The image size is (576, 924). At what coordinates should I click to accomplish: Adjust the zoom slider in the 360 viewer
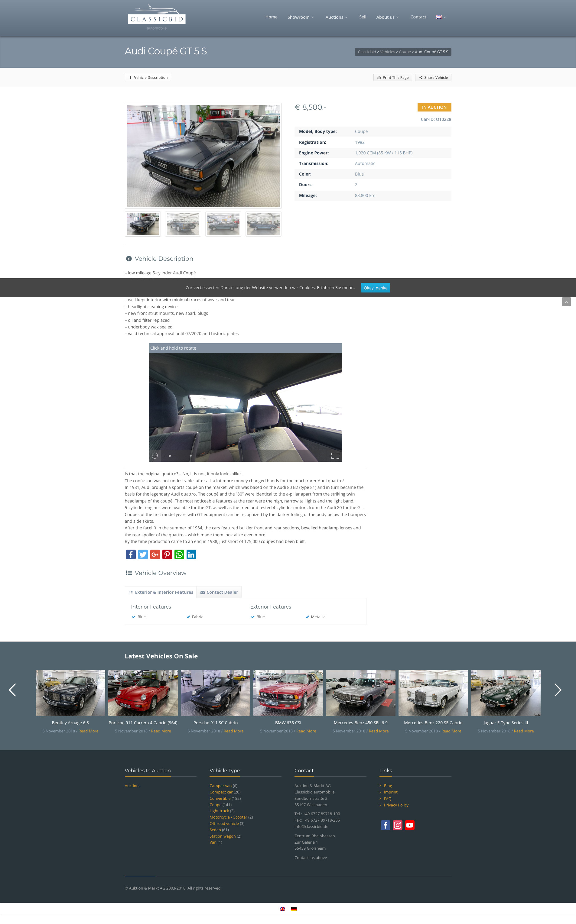click(x=177, y=456)
